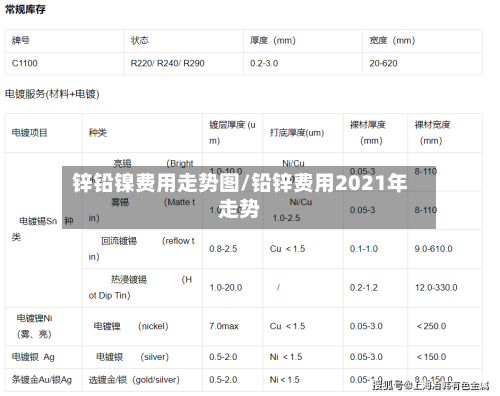Click the overlay title 锌铅镍费用走势图
The height and width of the screenshot is (396, 500).
[156, 183]
